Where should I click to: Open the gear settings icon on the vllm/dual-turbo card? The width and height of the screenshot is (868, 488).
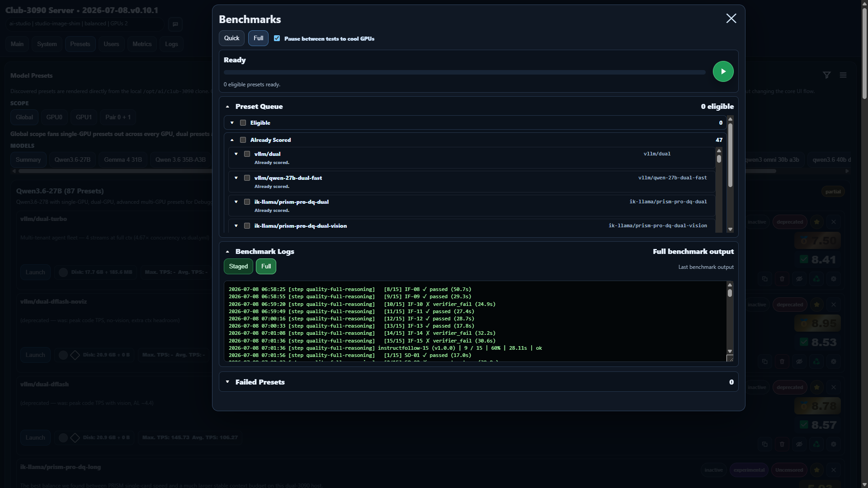click(x=833, y=279)
